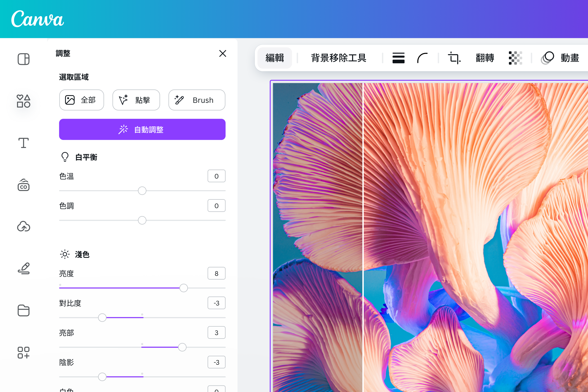The image size is (588, 392).
Task: Open the border style lines icon
Action: [399, 58]
